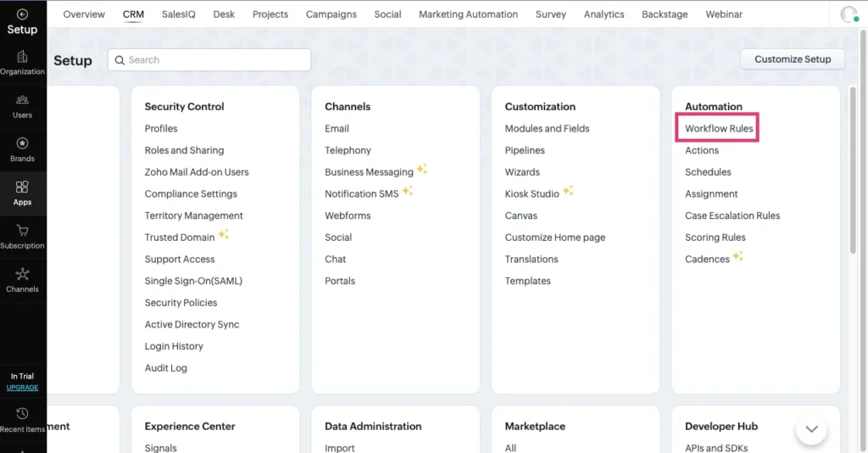Select Apps in the sidebar
Viewport: 868px width, 453px height.
pos(22,193)
